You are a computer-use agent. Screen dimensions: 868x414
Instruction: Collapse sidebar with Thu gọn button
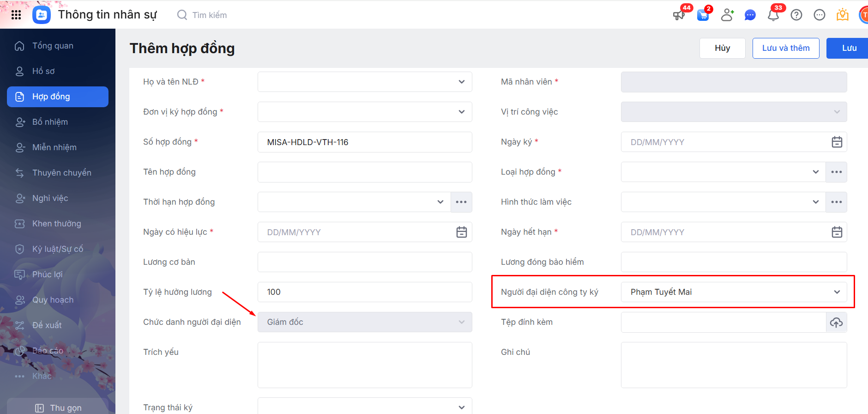pyautogui.click(x=59, y=408)
